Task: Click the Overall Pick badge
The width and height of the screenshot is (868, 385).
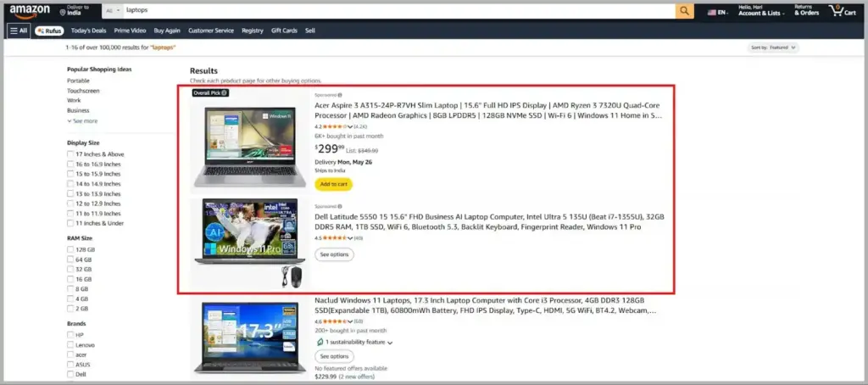Action: coord(210,93)
